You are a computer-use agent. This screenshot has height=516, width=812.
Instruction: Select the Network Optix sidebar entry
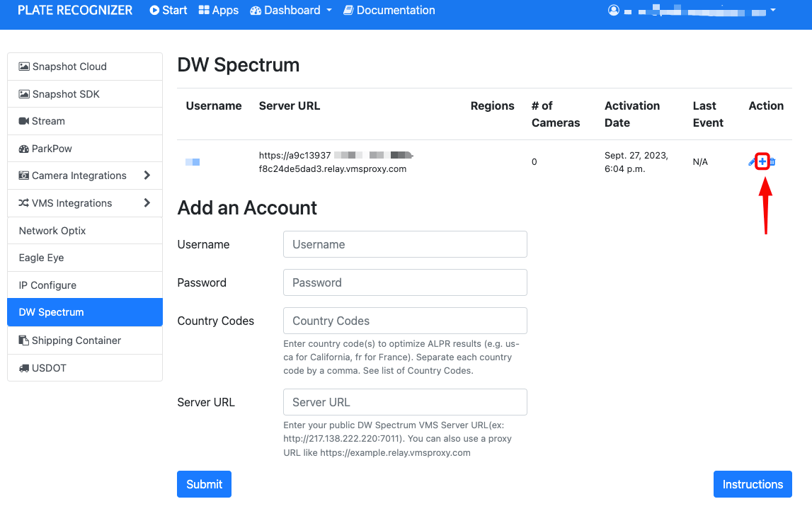point(52,230)
